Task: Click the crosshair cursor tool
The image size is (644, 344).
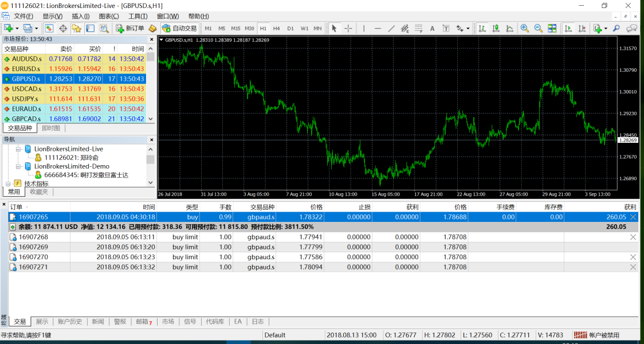Action: coord(348,28)
